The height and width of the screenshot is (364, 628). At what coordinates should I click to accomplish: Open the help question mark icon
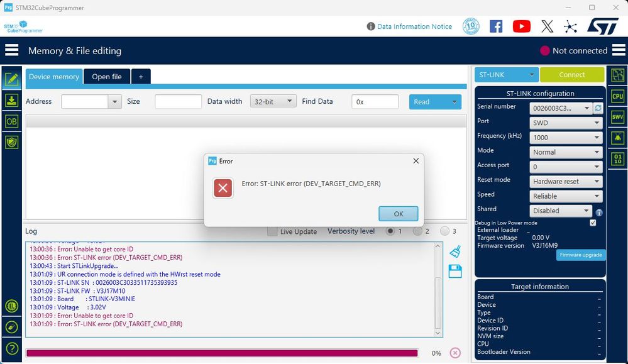pyautogui.click(x=11, y=348)
